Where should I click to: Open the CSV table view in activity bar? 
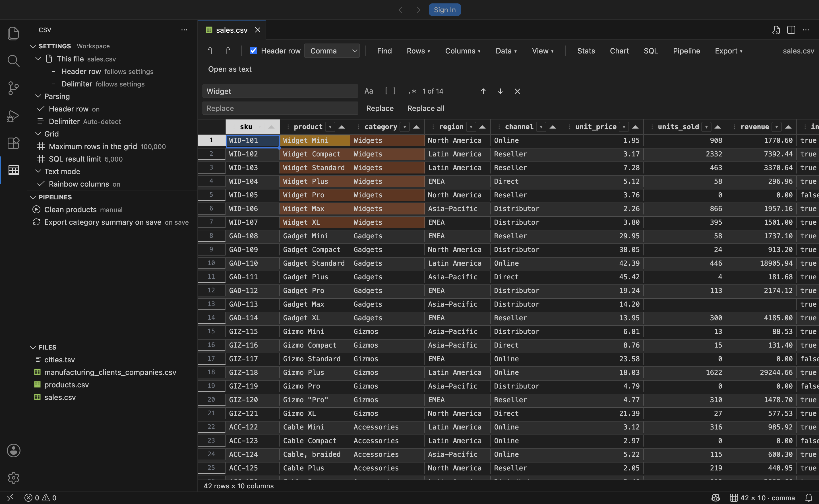13,170
